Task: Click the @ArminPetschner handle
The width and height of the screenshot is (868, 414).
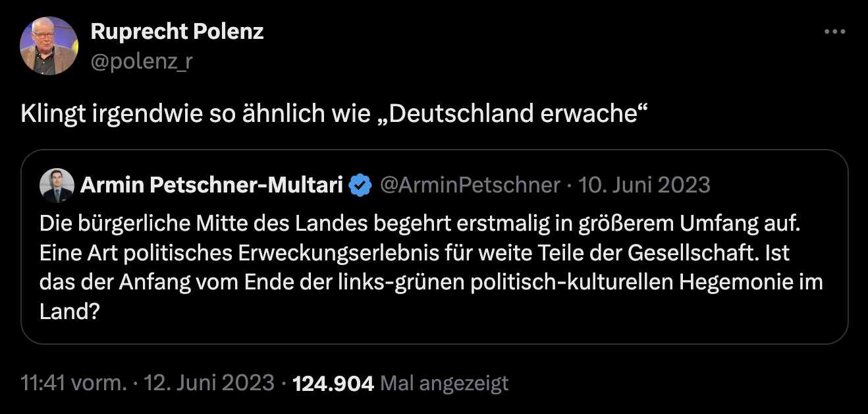Action: pyautogui.click(x=470, y=185)
